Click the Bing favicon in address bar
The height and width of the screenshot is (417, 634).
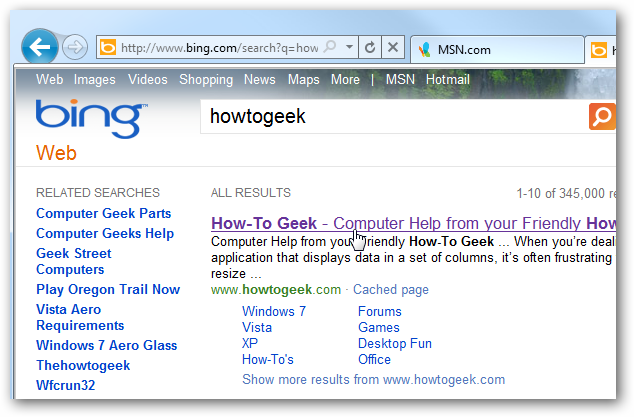pos(108,47)
